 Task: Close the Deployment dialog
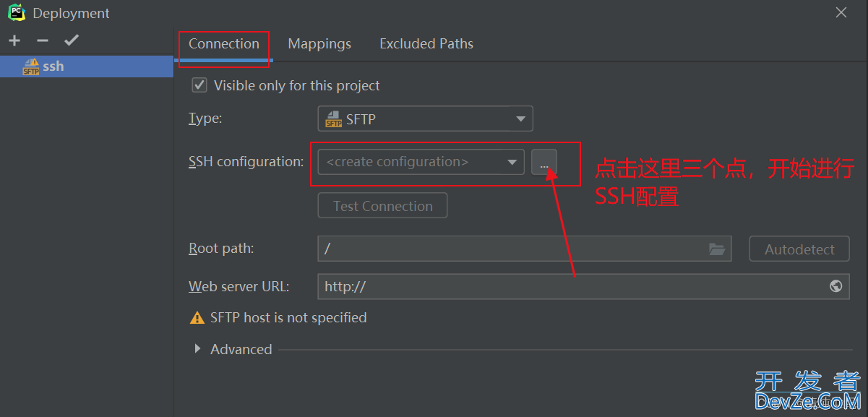[x=841, y=12]
